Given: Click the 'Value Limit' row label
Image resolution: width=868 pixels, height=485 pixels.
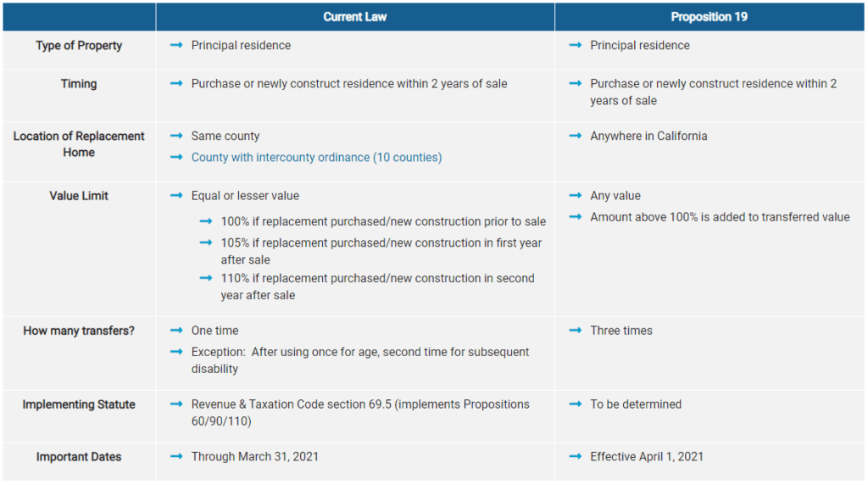Looking at the screenshot, I should (x=79, y=195).
